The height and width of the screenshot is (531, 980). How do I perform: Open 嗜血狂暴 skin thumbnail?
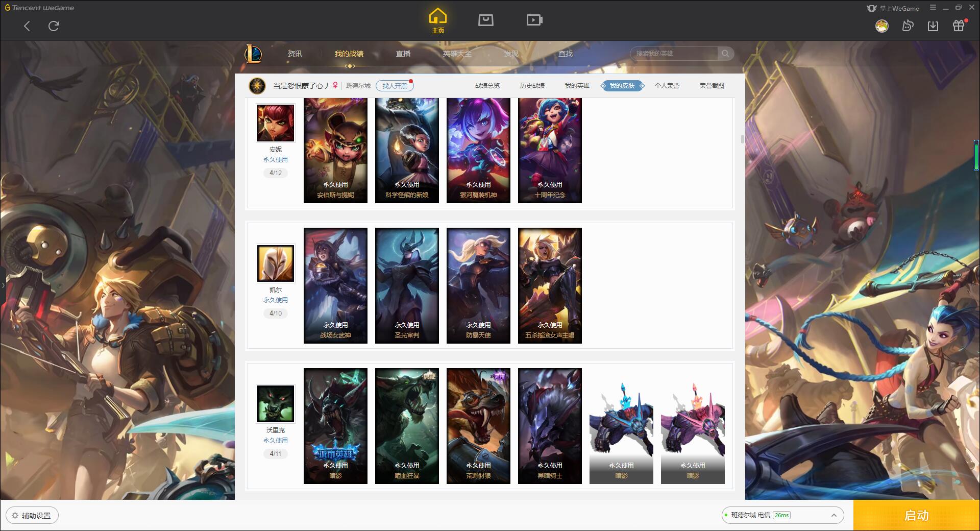[x=407, y=426]
